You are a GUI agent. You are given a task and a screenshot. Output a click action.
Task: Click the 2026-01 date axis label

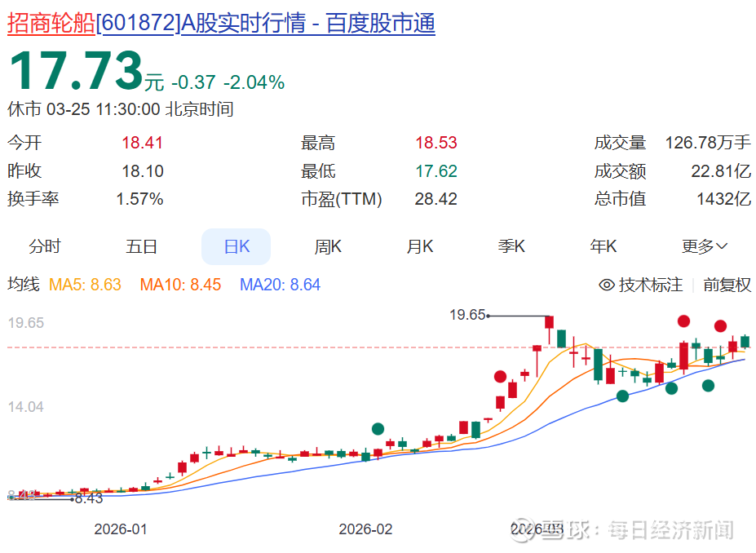121,529
